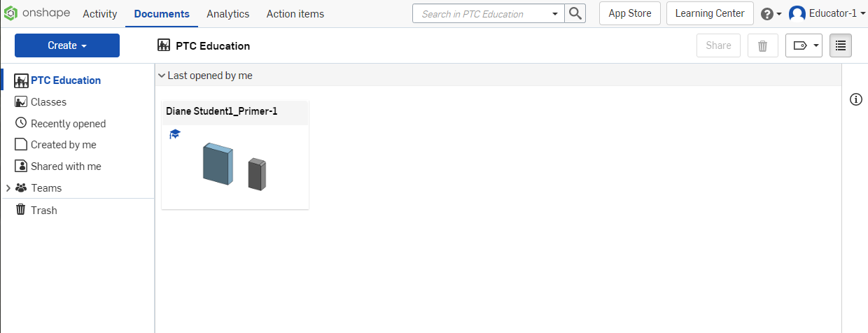This screenshot has width=868, height=333.
Task: Open the search scope dropdown arrow
Action: coord(555,13)
